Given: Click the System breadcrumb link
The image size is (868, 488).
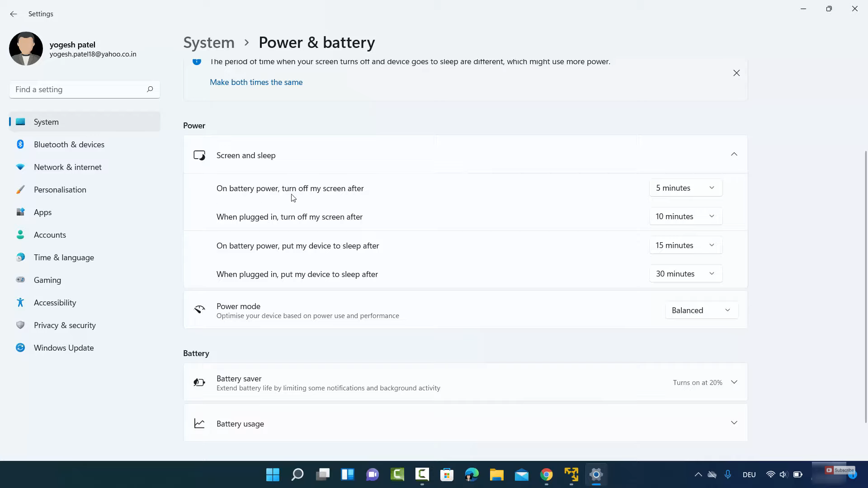Looking at the screenshot, I should tap(209, 42).
